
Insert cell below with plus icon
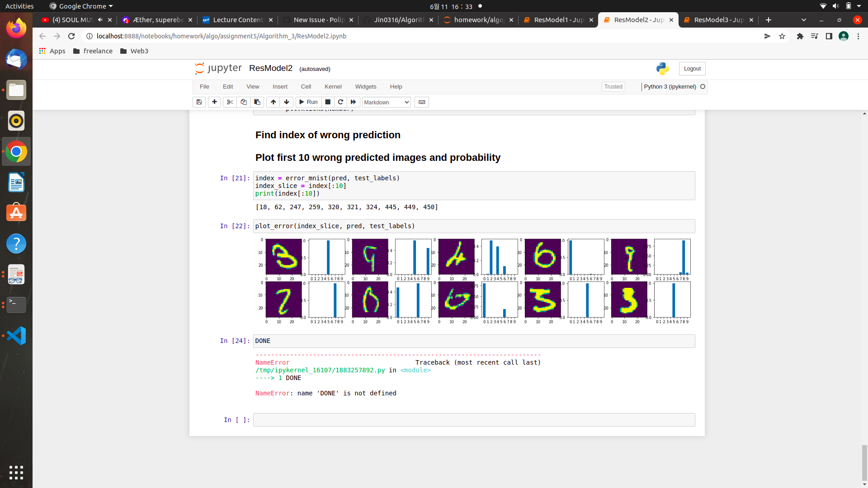214,102
